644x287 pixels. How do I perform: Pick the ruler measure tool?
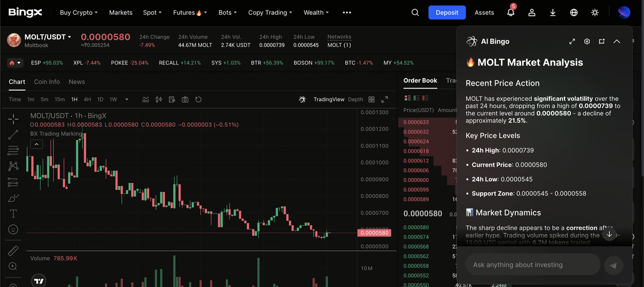coord(13,251)
